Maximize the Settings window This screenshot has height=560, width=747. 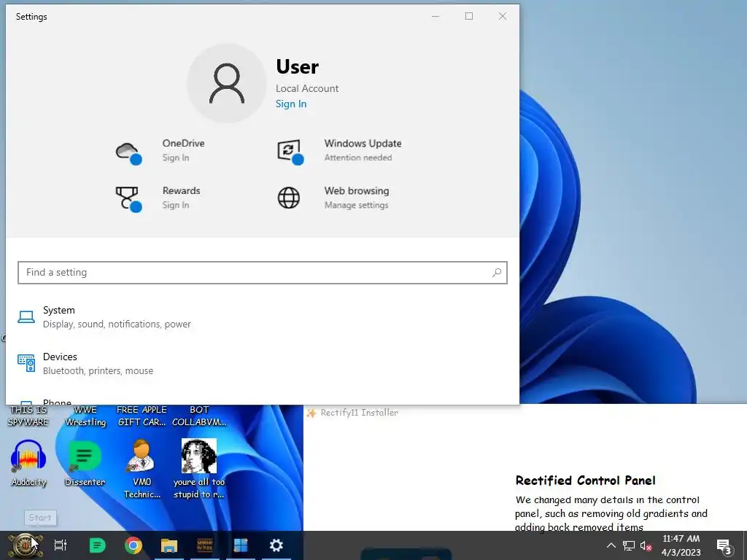(x=469, y=16)
